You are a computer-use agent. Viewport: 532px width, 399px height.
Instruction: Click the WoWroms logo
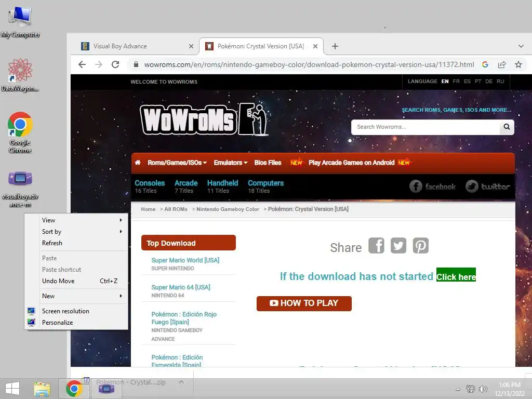[205, 119]
